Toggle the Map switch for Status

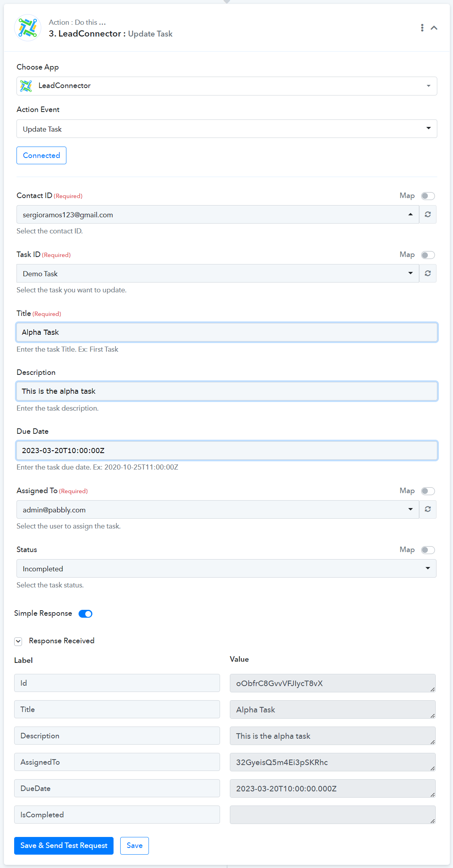[x=428, y=550]
